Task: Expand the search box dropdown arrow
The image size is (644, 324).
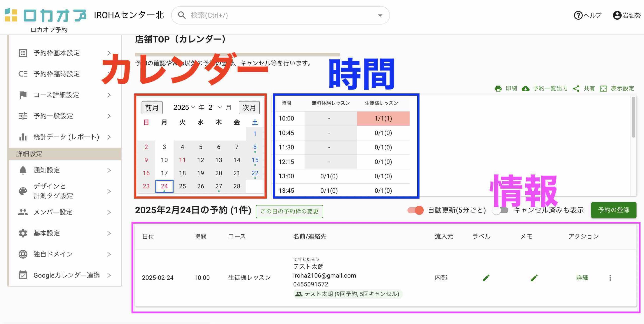Action: click(x=380, y=15)
